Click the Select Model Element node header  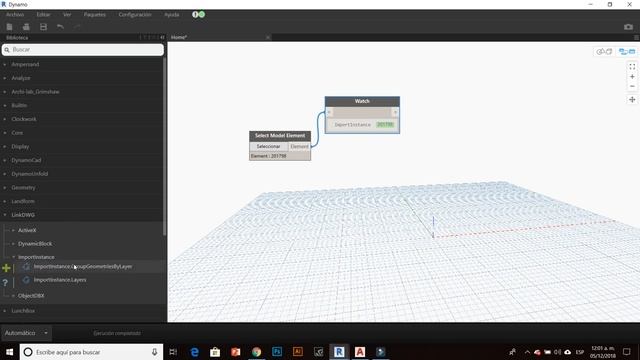pos(280,136)
